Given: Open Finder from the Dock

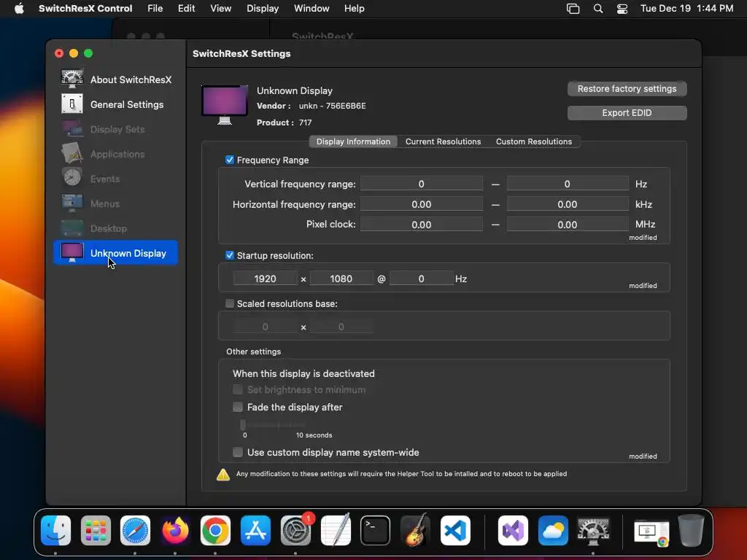Looking at the screenshot, I should pyautogui.click(x=55, y=530).
